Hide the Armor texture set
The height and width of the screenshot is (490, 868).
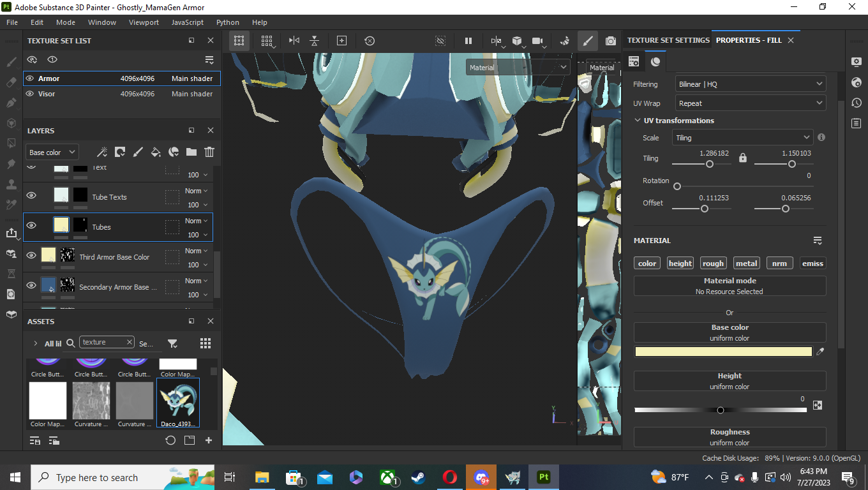coord(30,78)
